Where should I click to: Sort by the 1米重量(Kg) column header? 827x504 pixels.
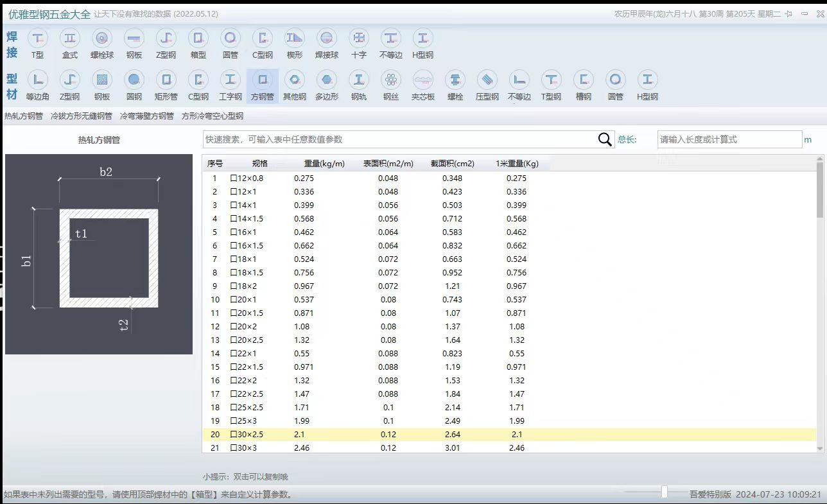517,164
